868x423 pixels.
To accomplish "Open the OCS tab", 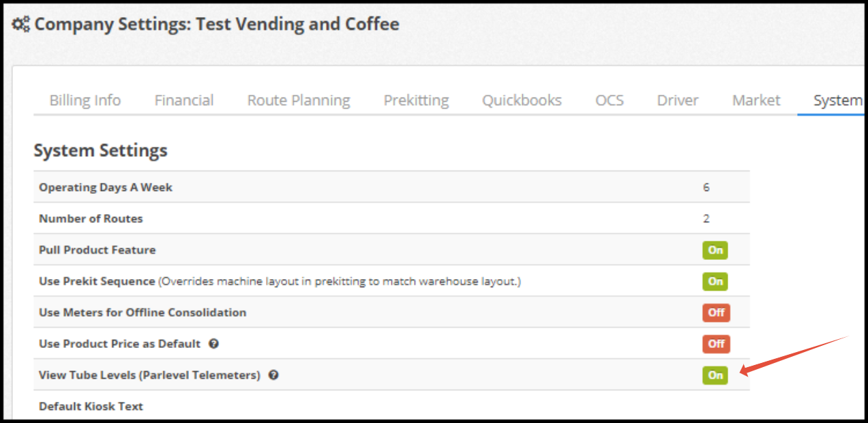I will [x=610, y=100].
